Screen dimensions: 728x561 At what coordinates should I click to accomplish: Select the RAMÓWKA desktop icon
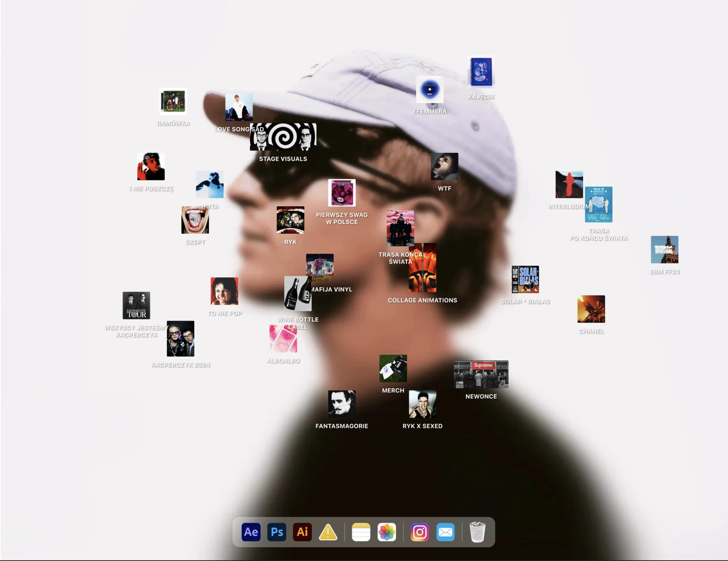pyautogui.click(x=173, y=101)
